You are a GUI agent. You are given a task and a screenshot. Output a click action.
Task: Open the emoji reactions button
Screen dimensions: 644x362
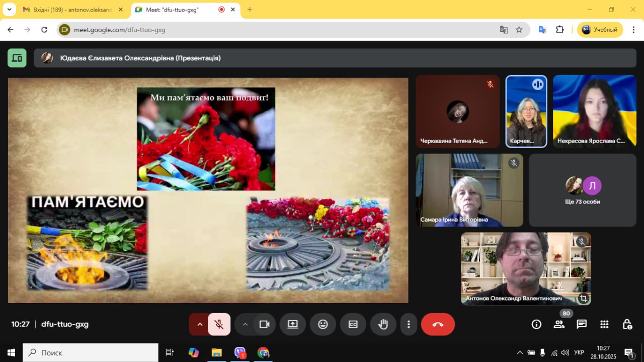coord(323,324)
